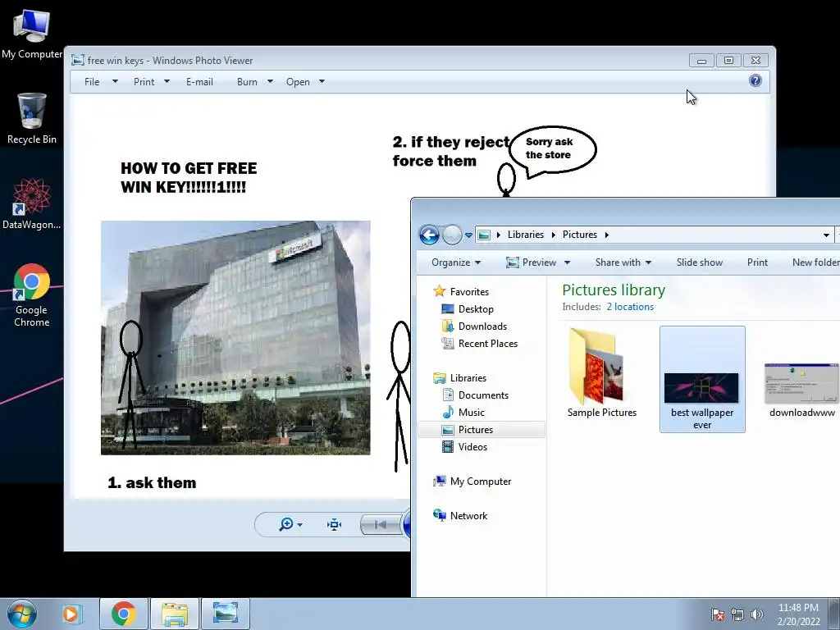This screenshot has height=630, width=840.
Task: Expand the arrow after Pictures breadcrumb
Action: pos(606,235)
